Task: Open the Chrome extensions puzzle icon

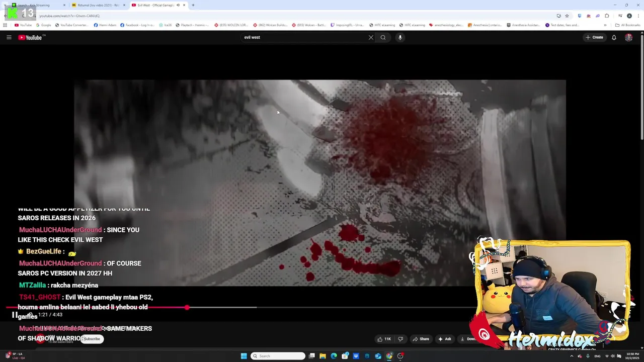Action: (607, 16)
